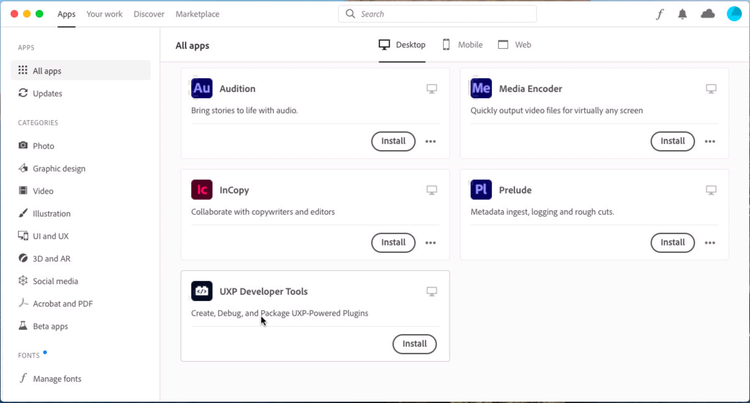Click the fonts icon in top bar

point(660,14)
